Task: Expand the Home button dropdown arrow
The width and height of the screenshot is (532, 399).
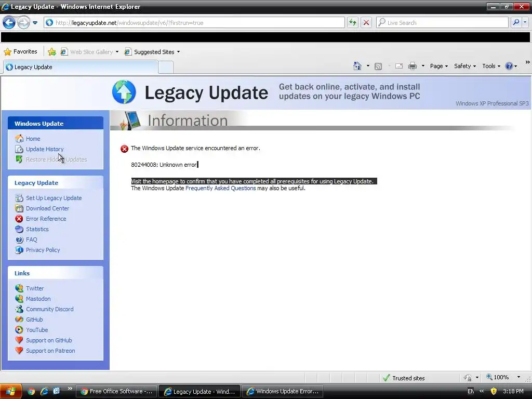Action: coord(368,66)
